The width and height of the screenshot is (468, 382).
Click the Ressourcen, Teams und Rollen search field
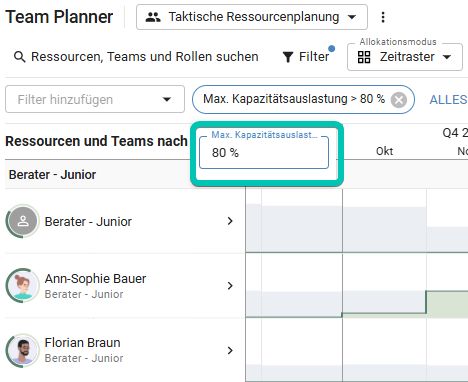coord(145,57)
